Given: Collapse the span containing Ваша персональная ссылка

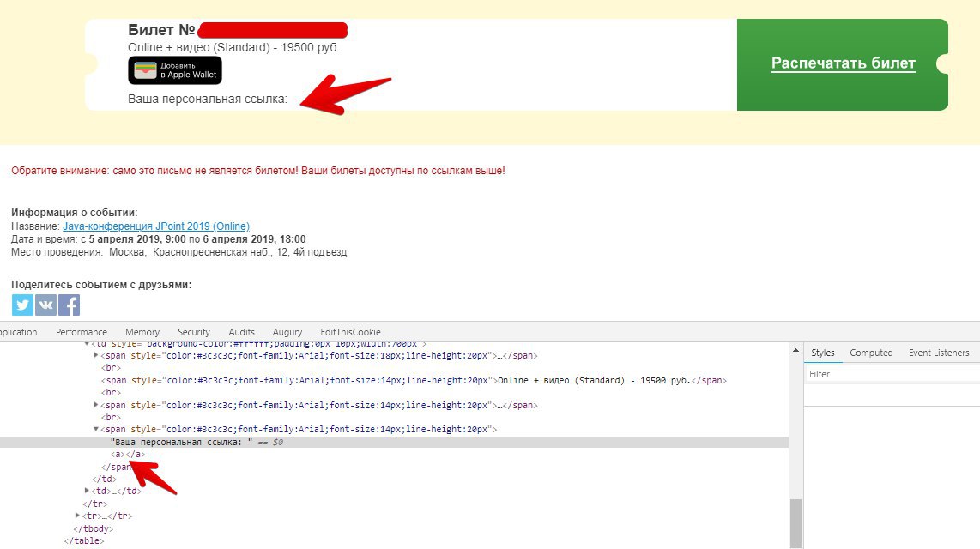Looking at the screenshot, I should [x=95, y=430].
